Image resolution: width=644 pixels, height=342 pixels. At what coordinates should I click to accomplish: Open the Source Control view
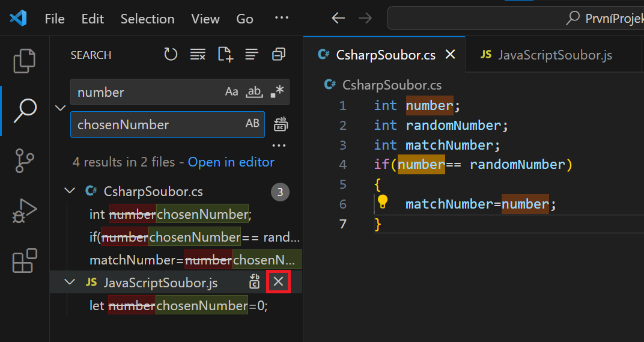click(25, 160)
